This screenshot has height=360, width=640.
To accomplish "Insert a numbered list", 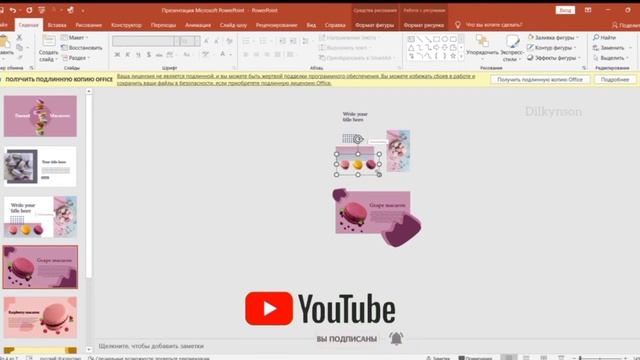I will (263, 41).
